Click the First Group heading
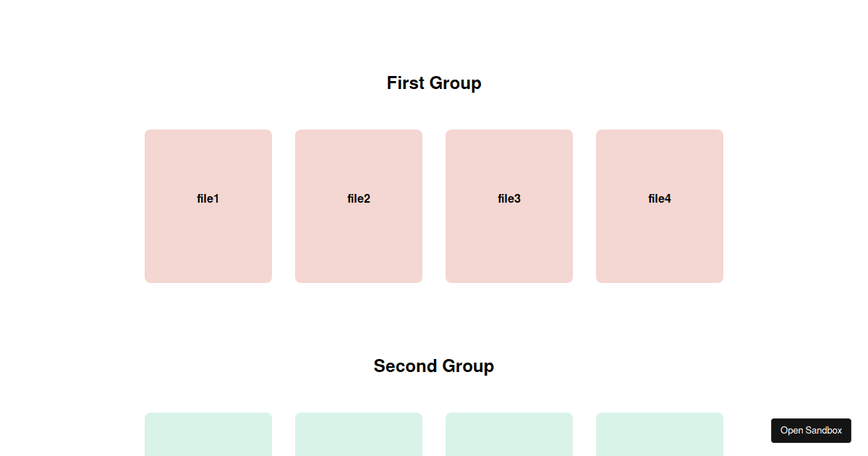The image size is (868, 456). click(x=434, y=83)
